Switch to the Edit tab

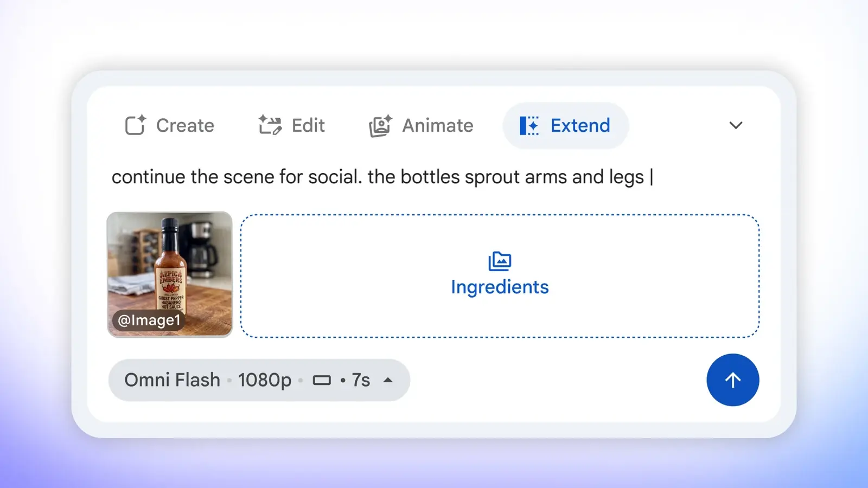coord(292,125)
